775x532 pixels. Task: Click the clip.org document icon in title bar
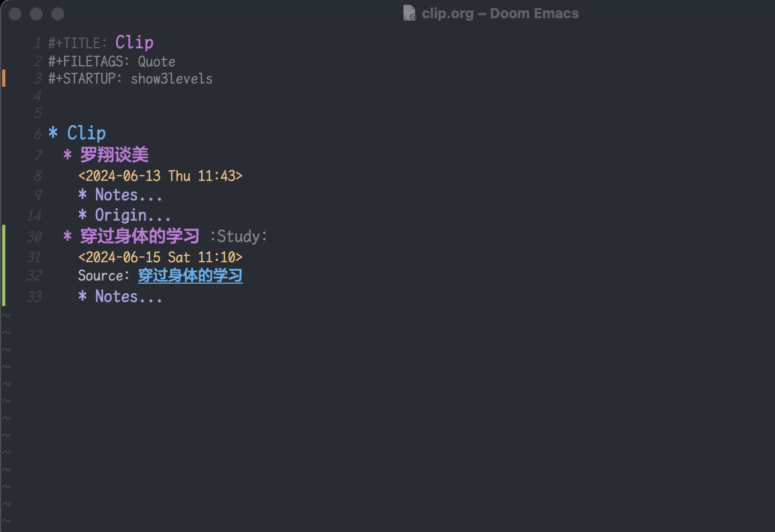point(409,13)
